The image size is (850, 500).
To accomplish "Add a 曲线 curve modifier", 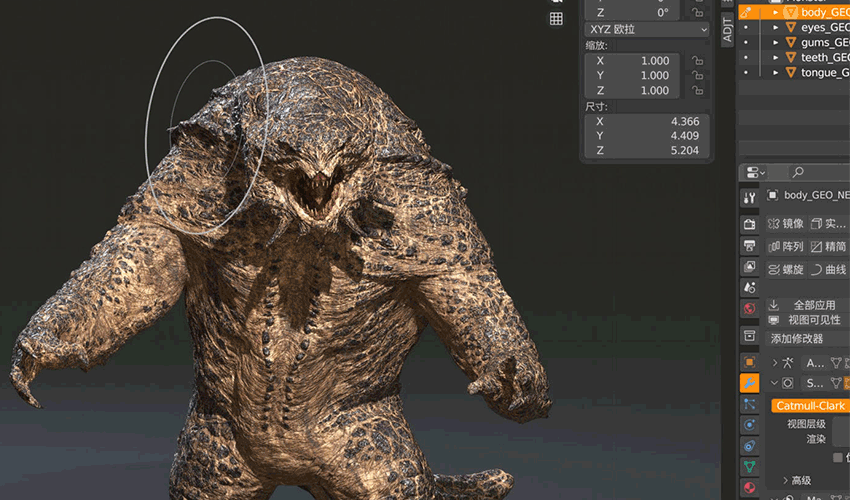I will coord(828,270).
